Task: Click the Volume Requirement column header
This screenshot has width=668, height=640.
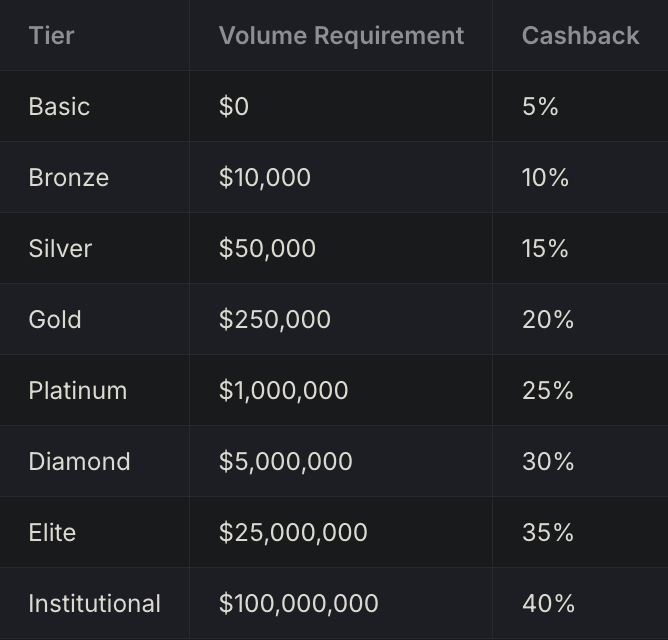Action: 341,36
